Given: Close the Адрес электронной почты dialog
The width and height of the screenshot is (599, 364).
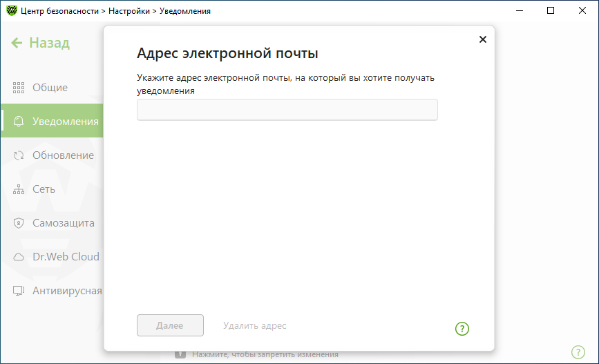Looking at the screenshot, I should coord(483,39).
